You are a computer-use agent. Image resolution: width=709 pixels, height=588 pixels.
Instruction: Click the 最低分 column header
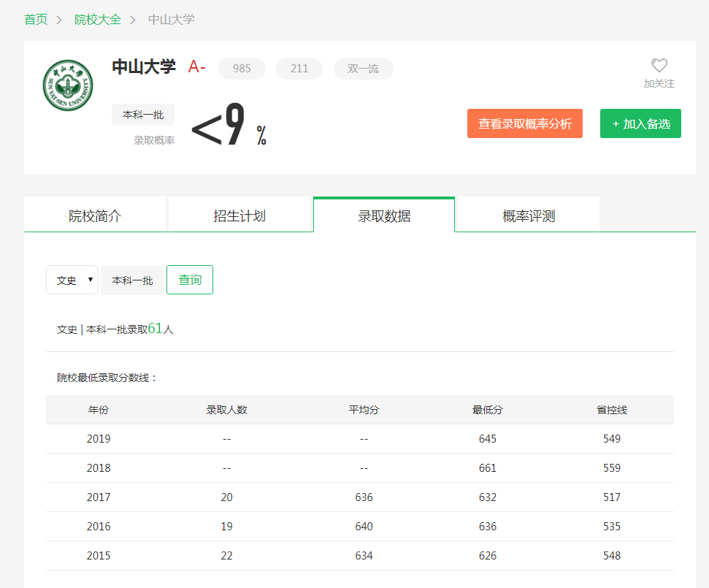(487, 410)
